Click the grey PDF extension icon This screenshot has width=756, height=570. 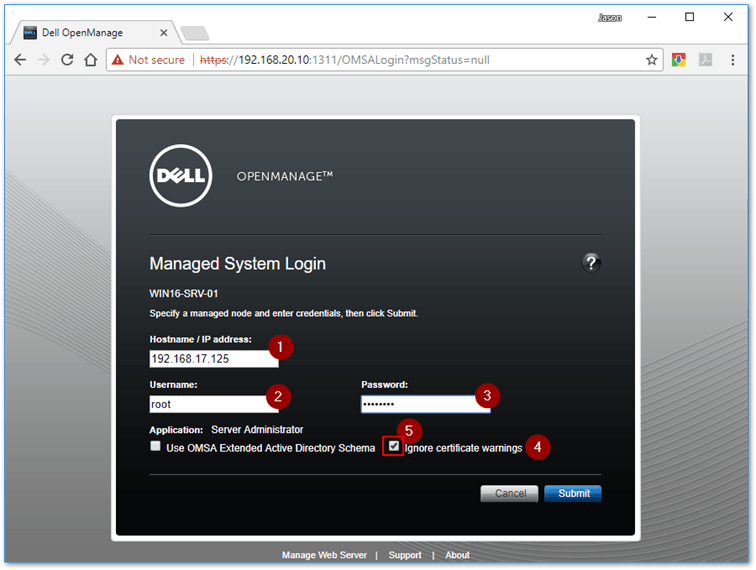(x=705, y=60)
